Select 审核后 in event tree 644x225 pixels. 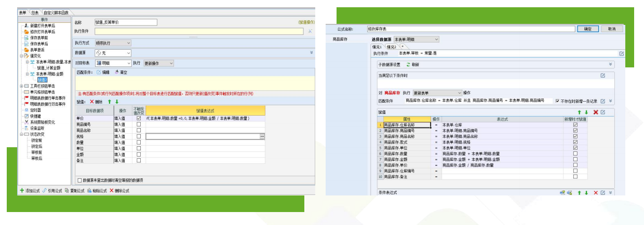click(x=36, y=158)
